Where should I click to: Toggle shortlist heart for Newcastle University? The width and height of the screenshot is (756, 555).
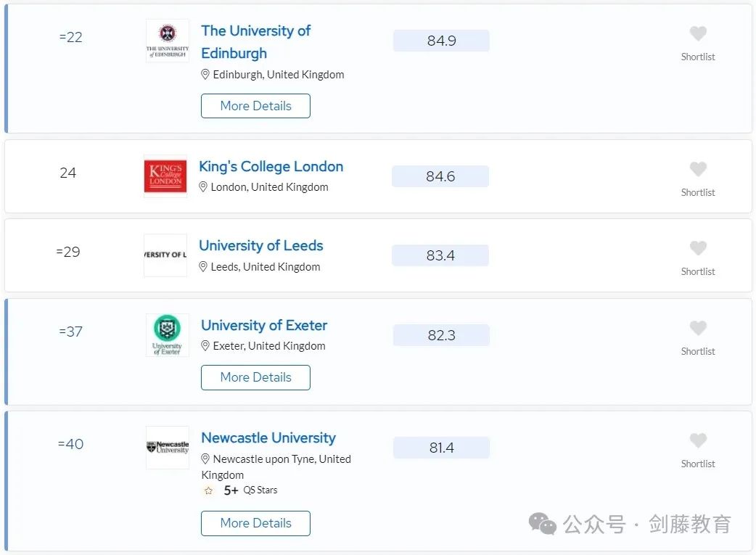point(698,440)
